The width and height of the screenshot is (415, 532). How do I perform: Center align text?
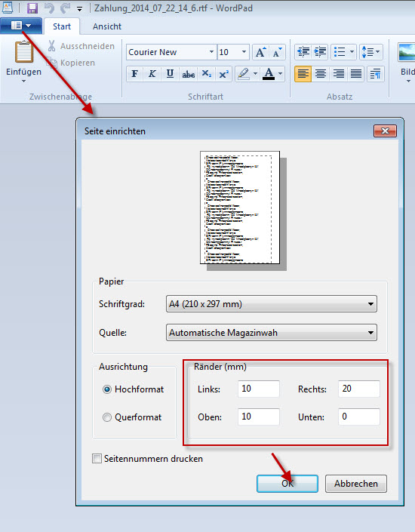coord(321,74)
